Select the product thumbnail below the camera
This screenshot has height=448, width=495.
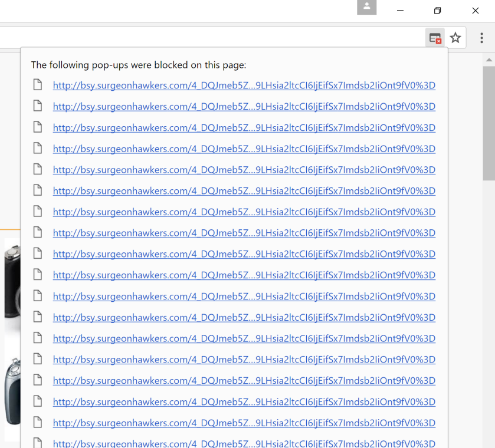pyautogui.click(x=12, y=389)
